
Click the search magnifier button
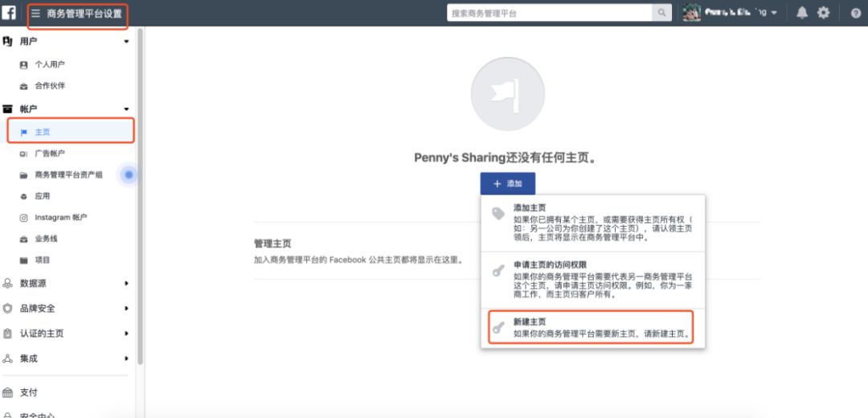[661, 13]
